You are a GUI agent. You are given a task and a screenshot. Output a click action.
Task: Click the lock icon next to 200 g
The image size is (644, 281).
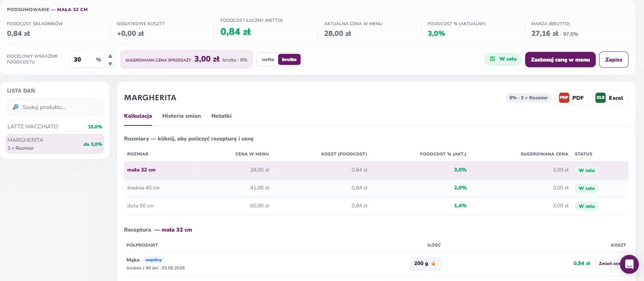point(433,264)
